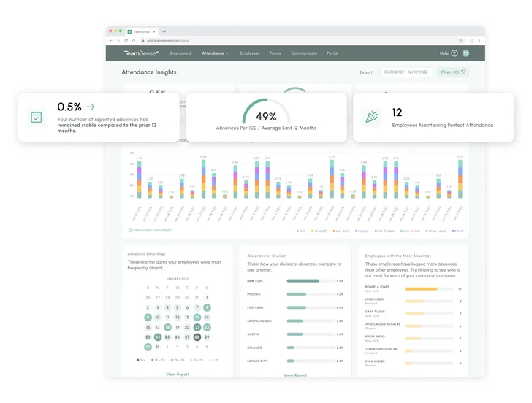Screen dimensions: 532x403
Task: Click the arrow next to 0.5%
Action: (x=90, y=107)
